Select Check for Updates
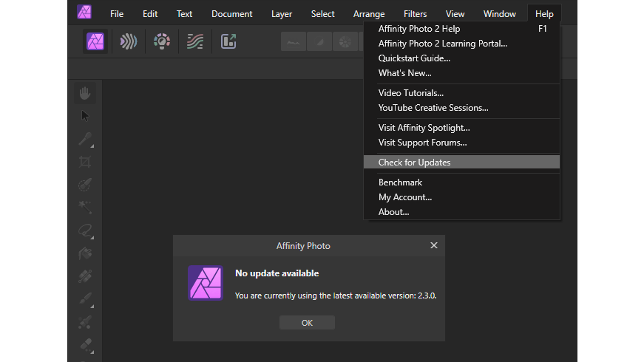644x362 pixels. (x=461, y=162)
